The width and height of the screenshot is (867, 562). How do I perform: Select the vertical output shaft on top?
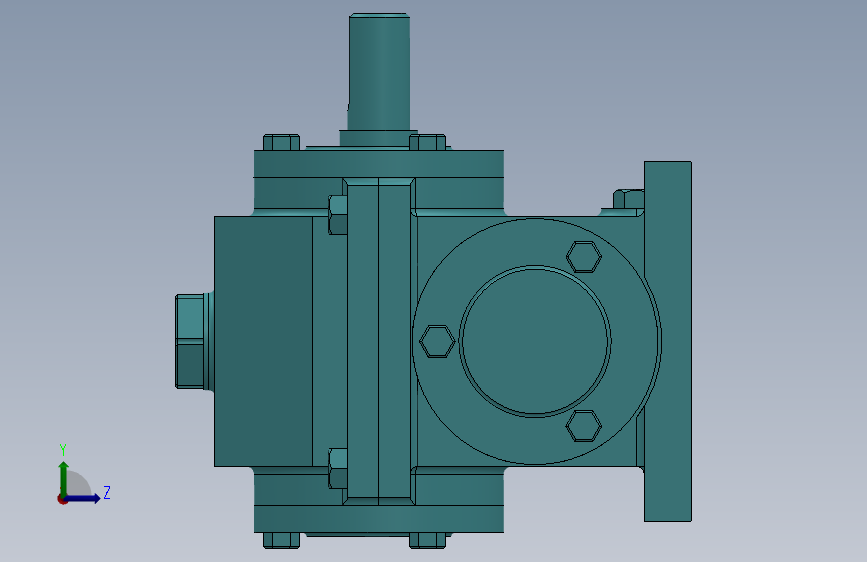tap(379, 72)
